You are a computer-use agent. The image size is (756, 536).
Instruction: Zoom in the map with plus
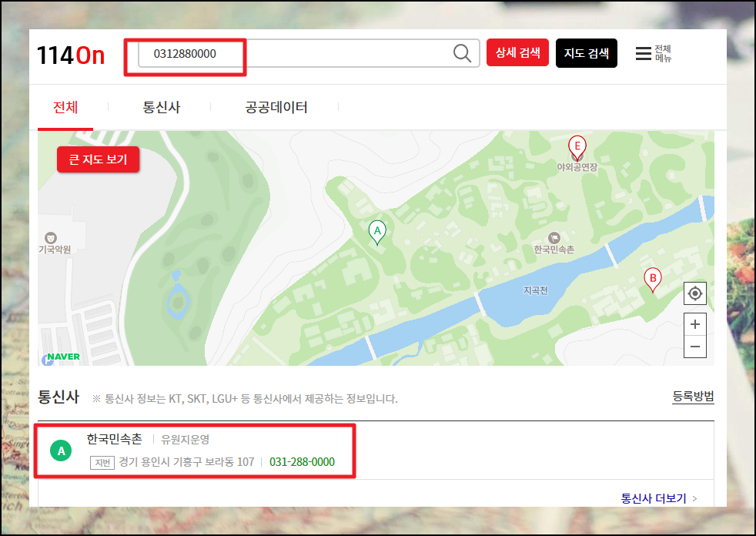pos(694,324)
